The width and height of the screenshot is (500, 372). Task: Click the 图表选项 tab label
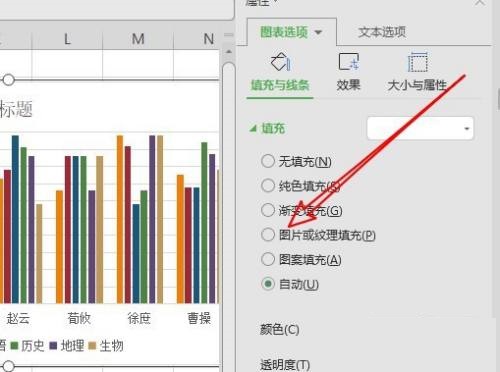click(x=284, y=32)
